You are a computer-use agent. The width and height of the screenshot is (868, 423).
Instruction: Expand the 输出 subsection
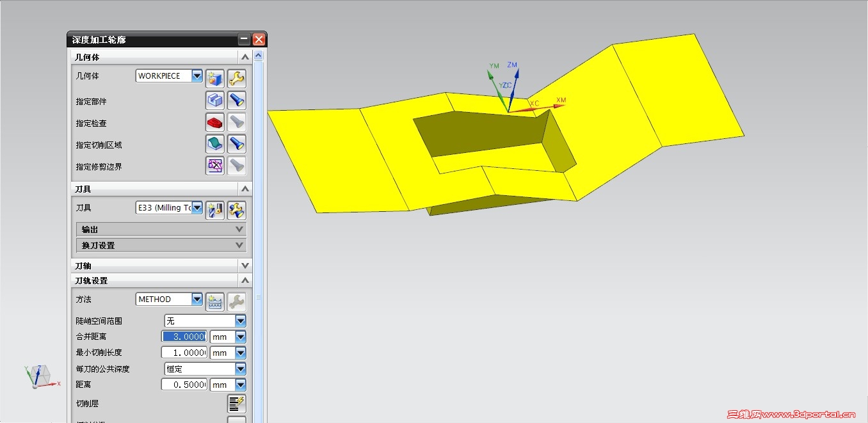[x=239, y=229]
